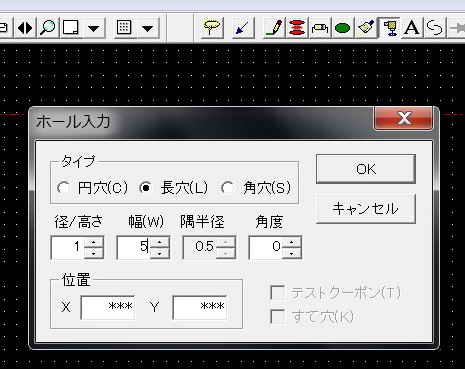Click the lasso selection tool icon

coord(212,28)
